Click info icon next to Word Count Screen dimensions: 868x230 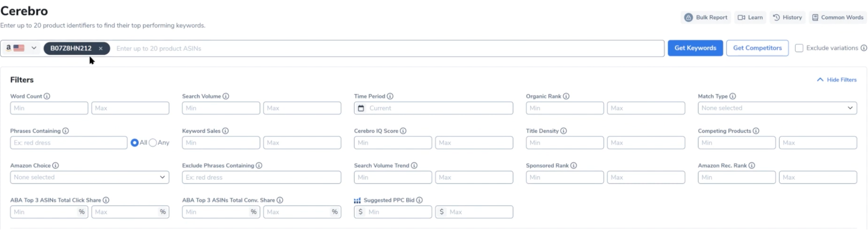pos(47,96)
